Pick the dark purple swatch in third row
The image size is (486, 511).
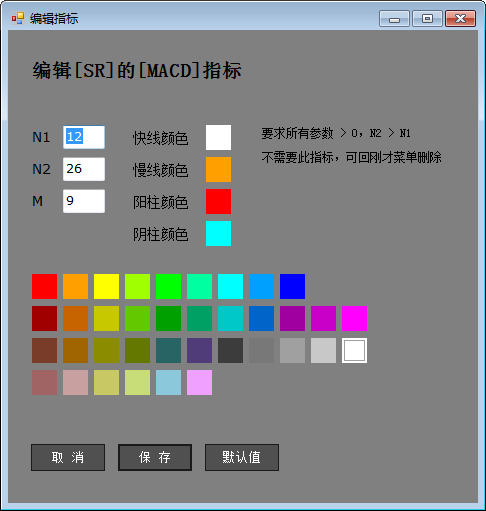(x=199, y=350)
